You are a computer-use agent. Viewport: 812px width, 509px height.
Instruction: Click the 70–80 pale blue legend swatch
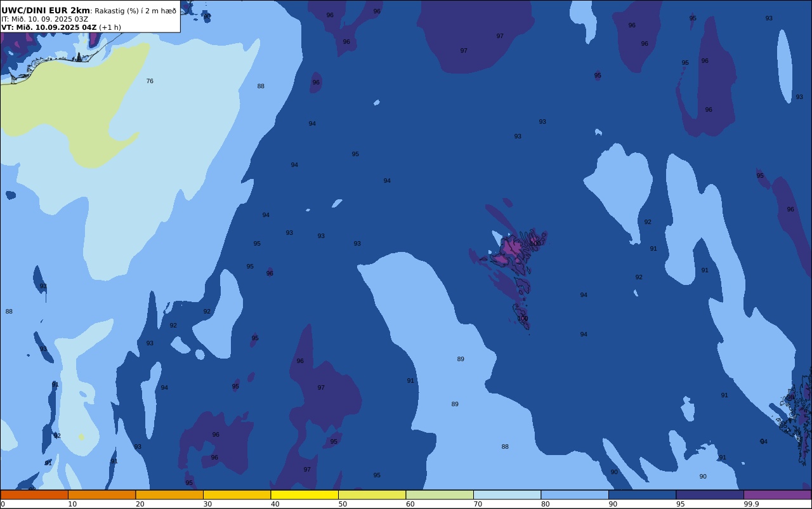507,494
